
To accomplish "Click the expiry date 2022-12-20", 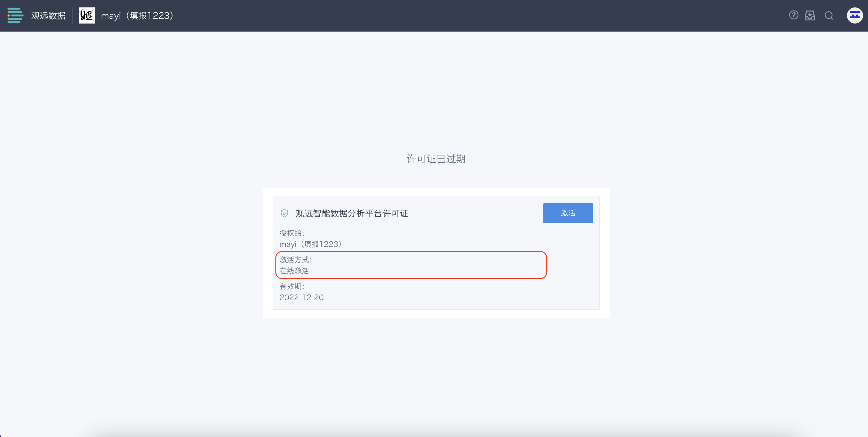I will (x=302, y=297).
